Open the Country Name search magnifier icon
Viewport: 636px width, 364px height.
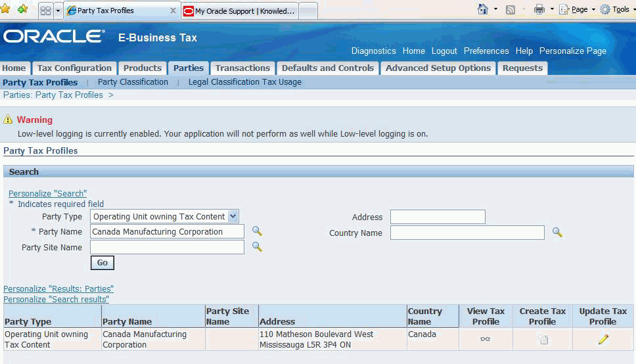click(557, 232)
